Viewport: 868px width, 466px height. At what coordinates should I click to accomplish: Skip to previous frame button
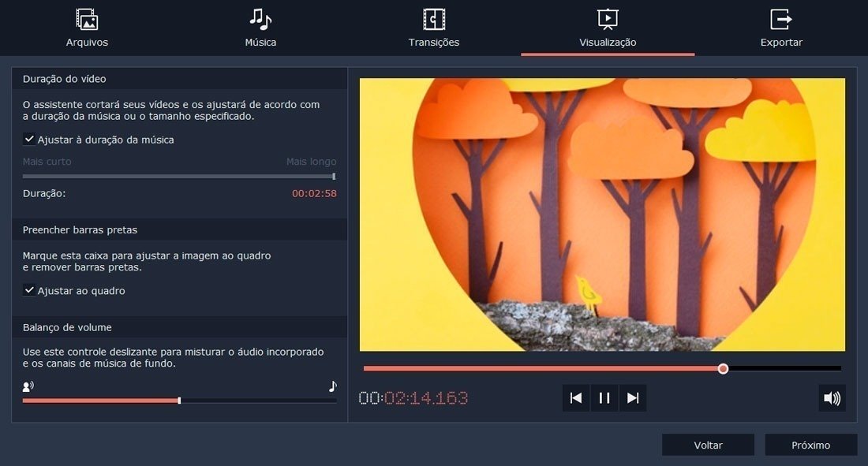coord(576,398)
